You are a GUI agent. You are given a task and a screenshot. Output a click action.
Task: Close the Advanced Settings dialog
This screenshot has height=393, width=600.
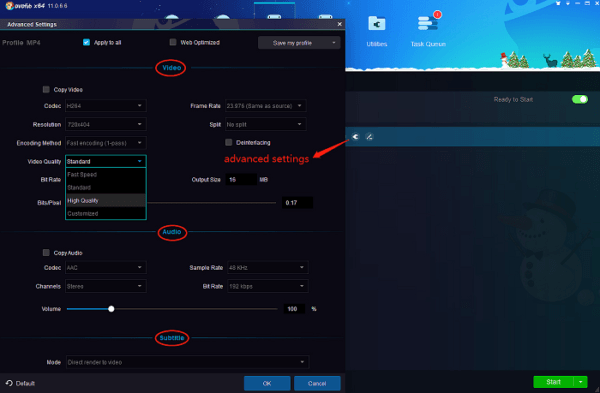point(339,24)
